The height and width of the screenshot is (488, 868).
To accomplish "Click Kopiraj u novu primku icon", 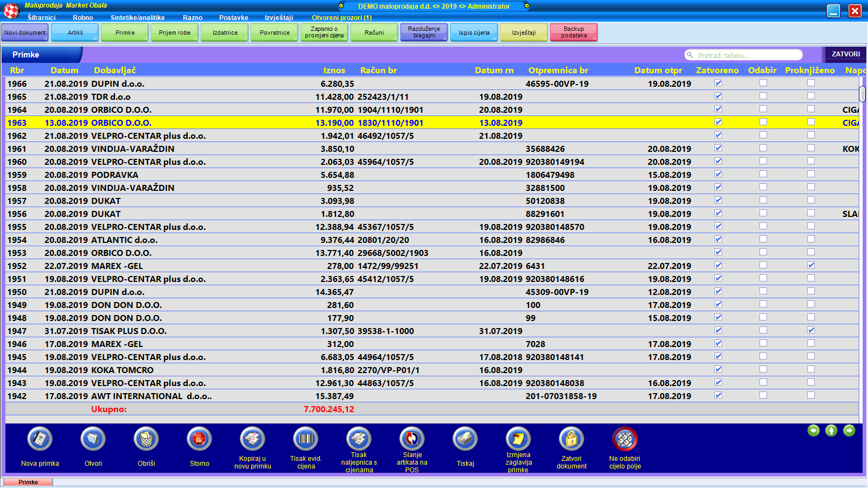I will pyautogui.click(x=252, y=439).
